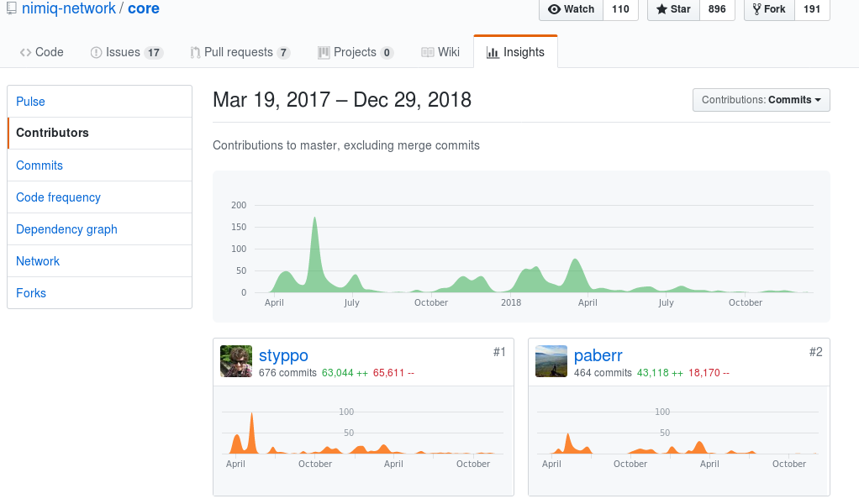The image size is (859, 504).
Task: Click paberr's avatar image
Action: pyautogui.click(x=551, y=361)
